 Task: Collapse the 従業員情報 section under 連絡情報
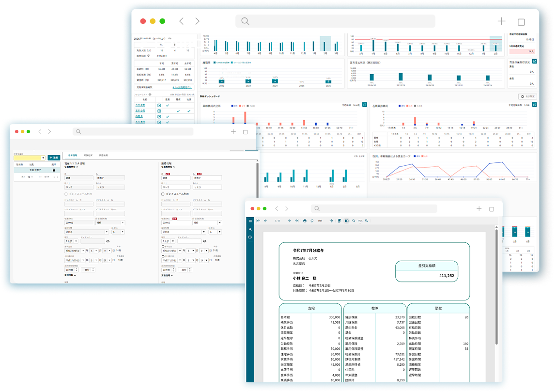pos(173,167)
